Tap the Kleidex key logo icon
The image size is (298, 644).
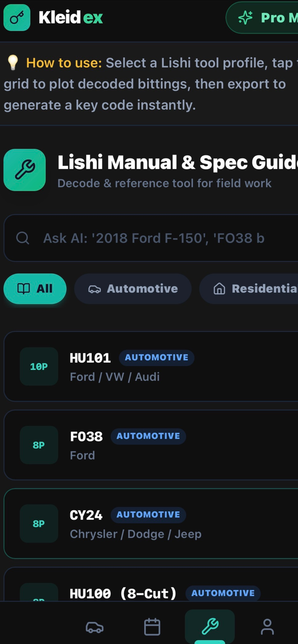click(17, 17)
